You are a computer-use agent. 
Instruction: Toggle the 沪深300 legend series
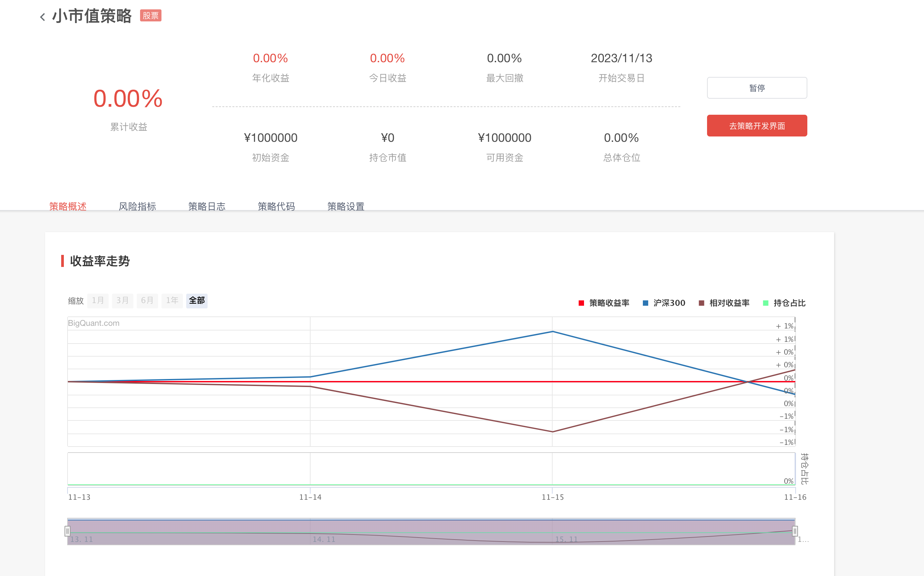coord(669,303)
